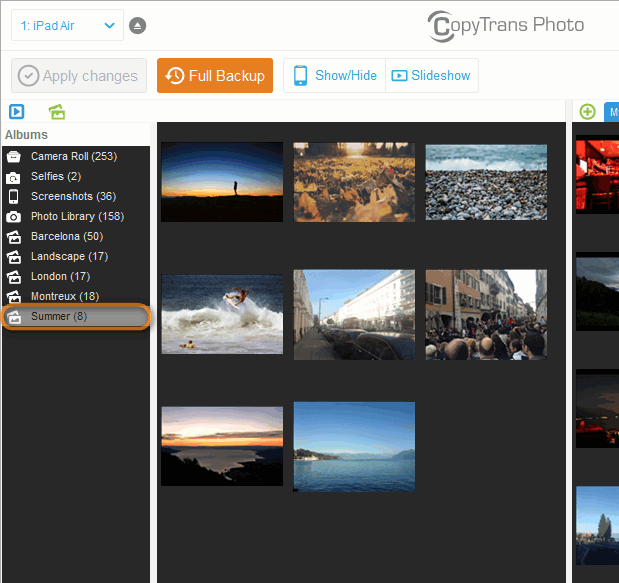
Task: Select the dark hillside thumbnail in right pane
Action: pyautogui.click(x=597, y=291)
